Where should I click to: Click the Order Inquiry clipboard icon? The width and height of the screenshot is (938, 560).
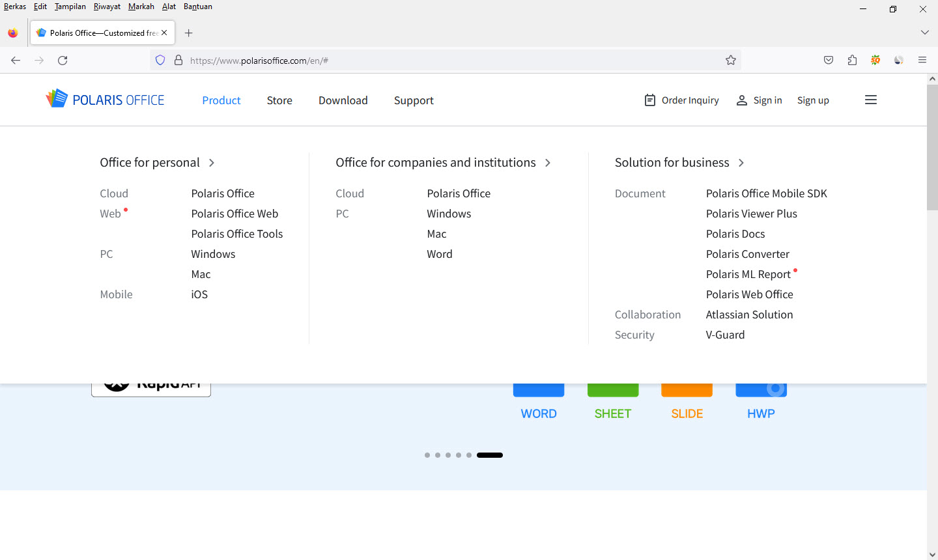[649, 100]
